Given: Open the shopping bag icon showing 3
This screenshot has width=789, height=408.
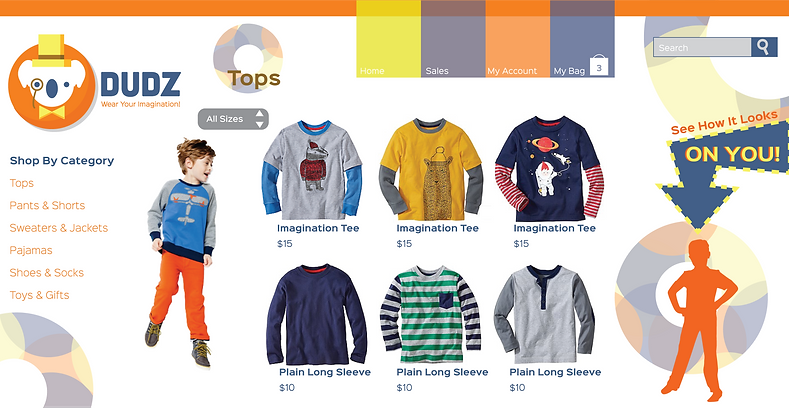Looking at the screenshot, I should 599,66.
